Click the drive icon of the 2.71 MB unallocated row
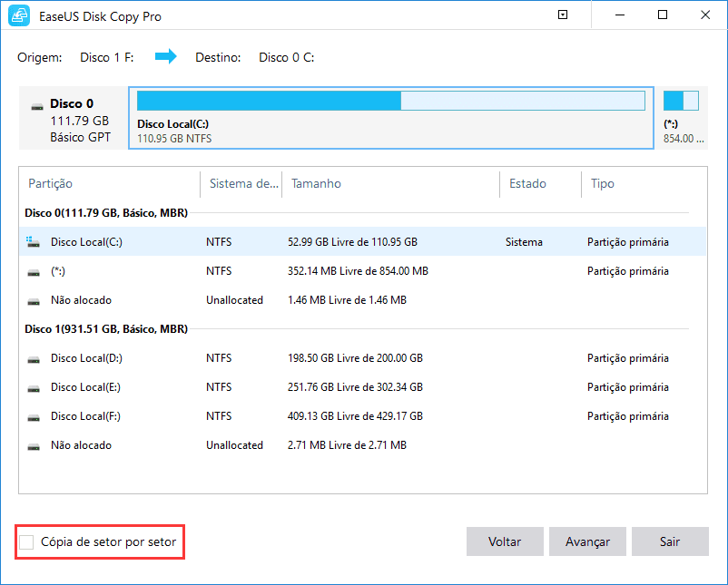This screenshot has height=585, width=728. (x=34, y=446)
